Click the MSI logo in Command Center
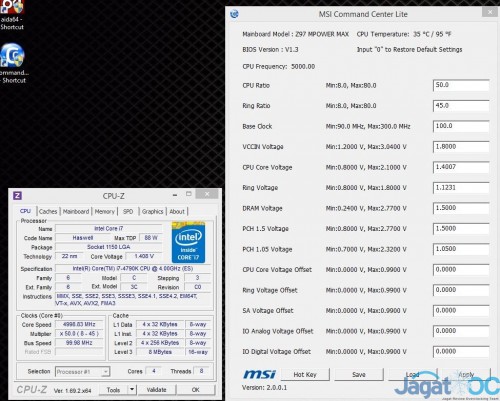The height and width of the screenshot is (401, 500). (x=259, y=375)
